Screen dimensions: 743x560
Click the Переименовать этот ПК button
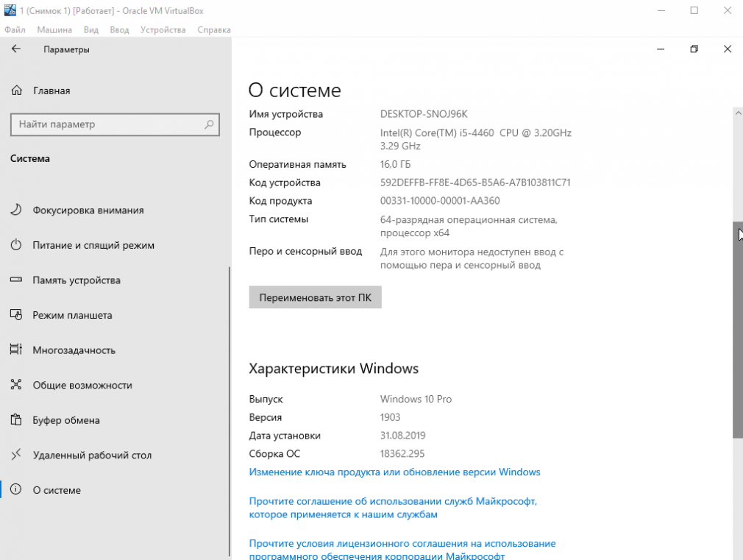point(315,297)
